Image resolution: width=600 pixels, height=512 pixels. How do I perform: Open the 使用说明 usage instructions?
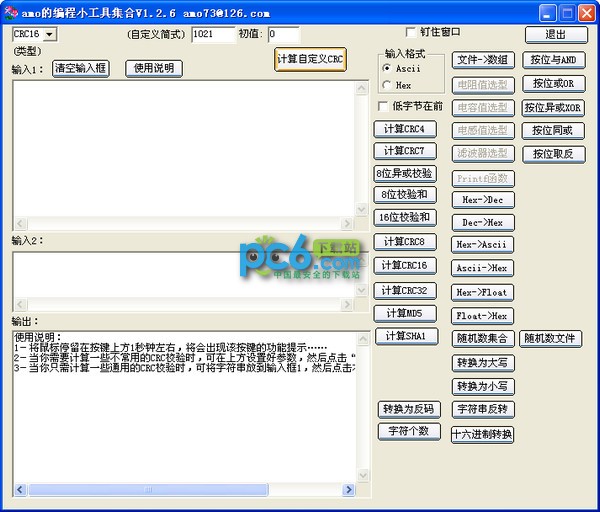pyautogui.click(x=154, y=68)
